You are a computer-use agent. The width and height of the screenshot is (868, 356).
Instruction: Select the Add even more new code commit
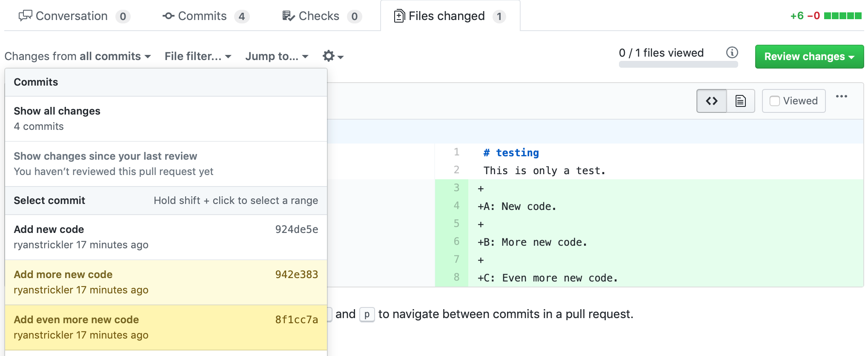166,327
